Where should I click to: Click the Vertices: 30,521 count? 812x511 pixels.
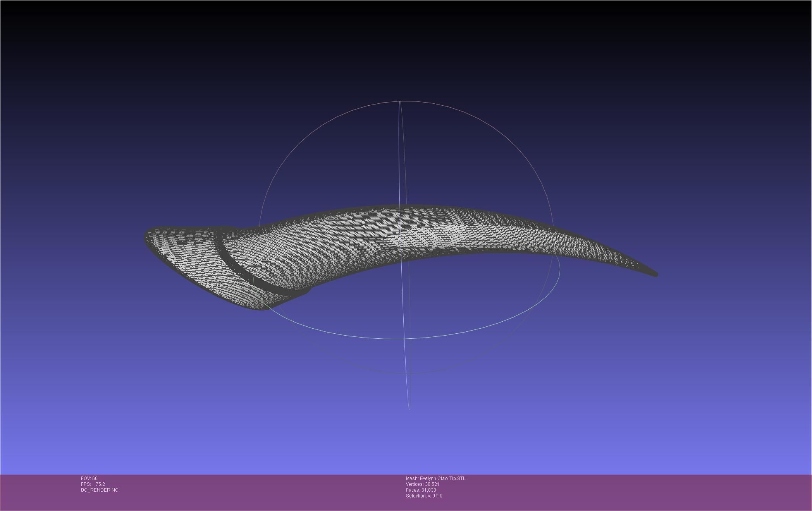pyautogui.click(x=422, y=484)
